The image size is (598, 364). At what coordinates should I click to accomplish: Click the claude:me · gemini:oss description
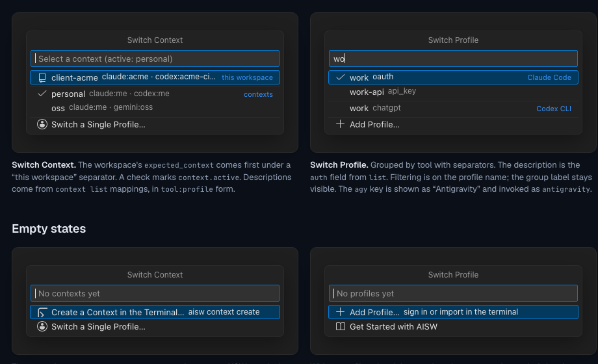(x=110, y=107)
